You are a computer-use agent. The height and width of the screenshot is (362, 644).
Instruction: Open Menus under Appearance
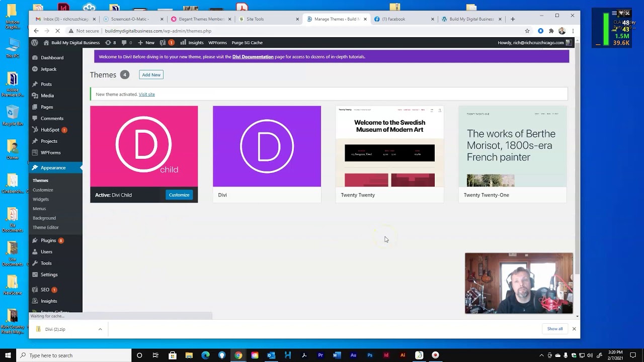tap(39, 209)
